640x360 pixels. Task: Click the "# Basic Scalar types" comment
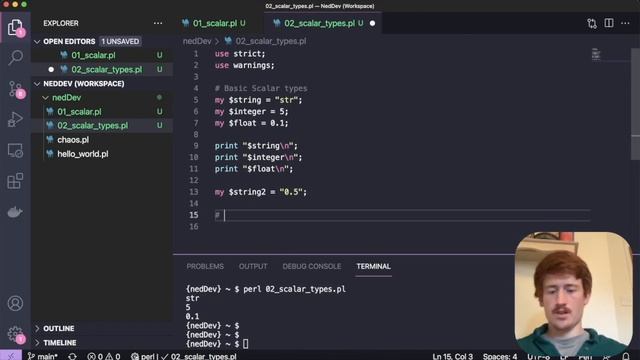click(261, 88)
